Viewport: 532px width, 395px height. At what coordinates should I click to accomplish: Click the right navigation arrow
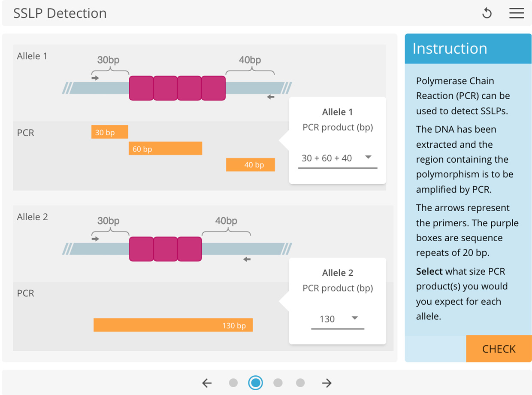click(x=326, y=383)
